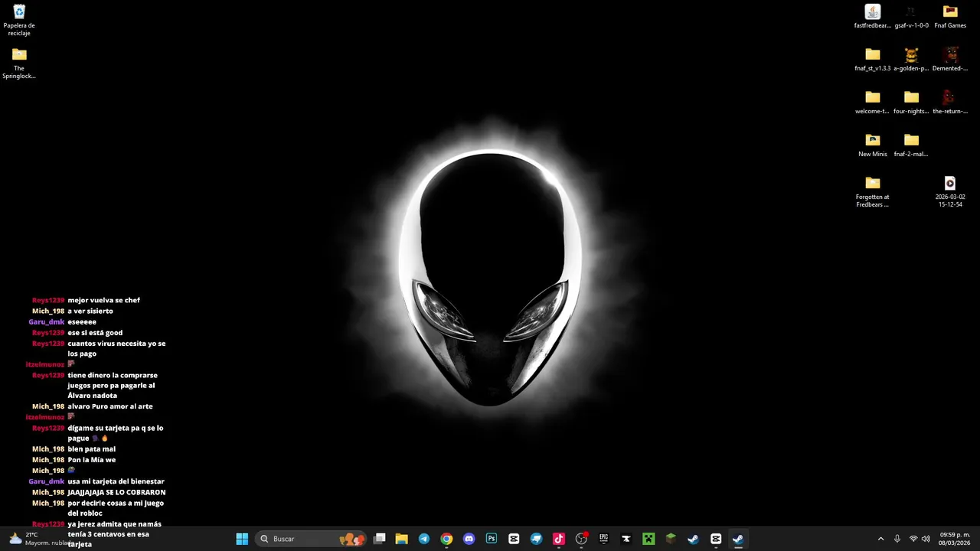The width and height of the screenshot is (980, 551).
Task: Open the Steam icon beside the grass block
Action: (693, 539)
